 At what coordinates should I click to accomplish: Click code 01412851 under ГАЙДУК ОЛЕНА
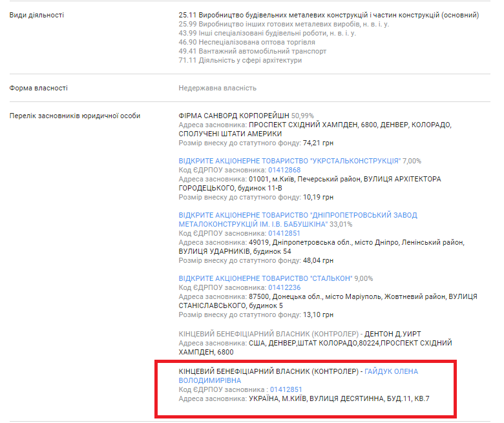click(285, 390)
